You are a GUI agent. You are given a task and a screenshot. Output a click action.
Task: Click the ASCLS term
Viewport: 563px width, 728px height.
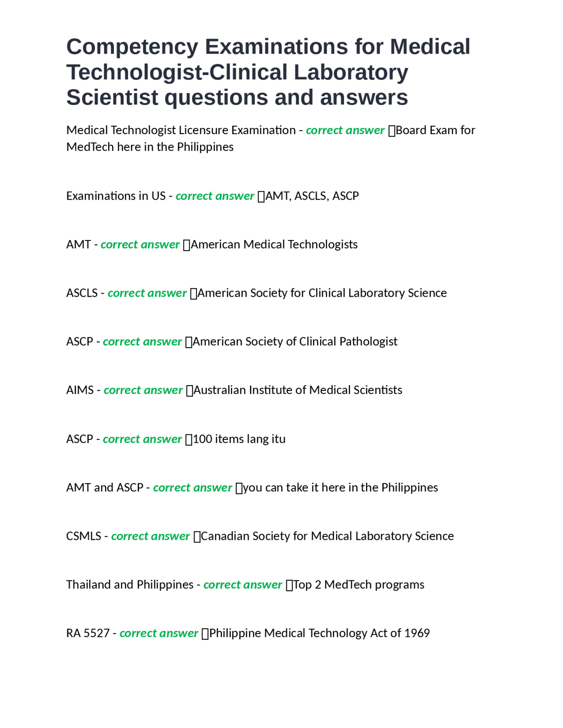coord(82,293)
